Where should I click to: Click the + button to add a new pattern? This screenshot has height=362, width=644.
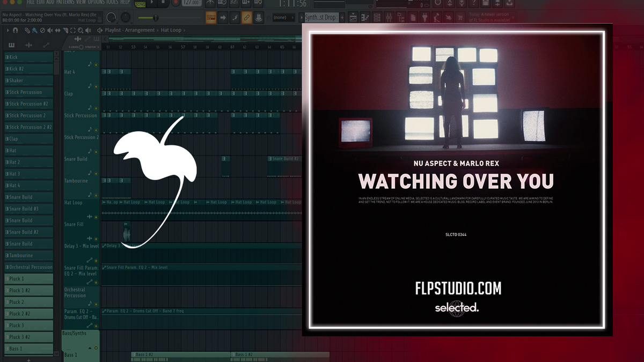coord(341,17)
